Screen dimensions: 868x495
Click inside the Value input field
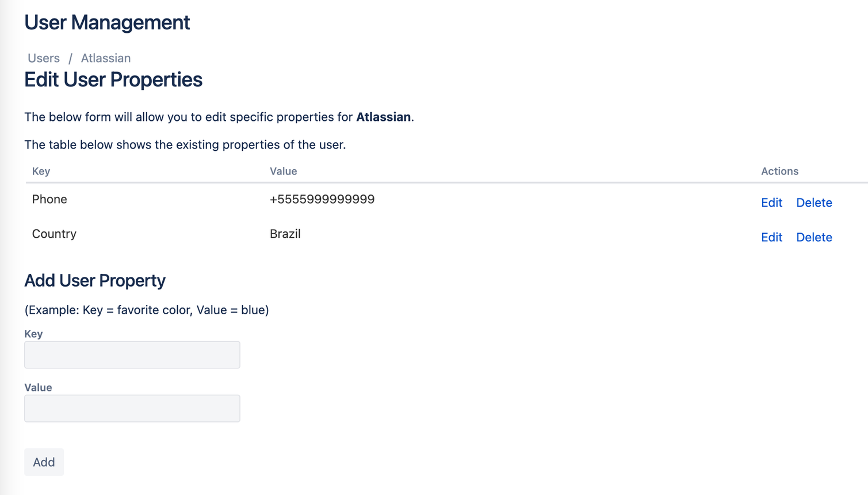point(132,408)
